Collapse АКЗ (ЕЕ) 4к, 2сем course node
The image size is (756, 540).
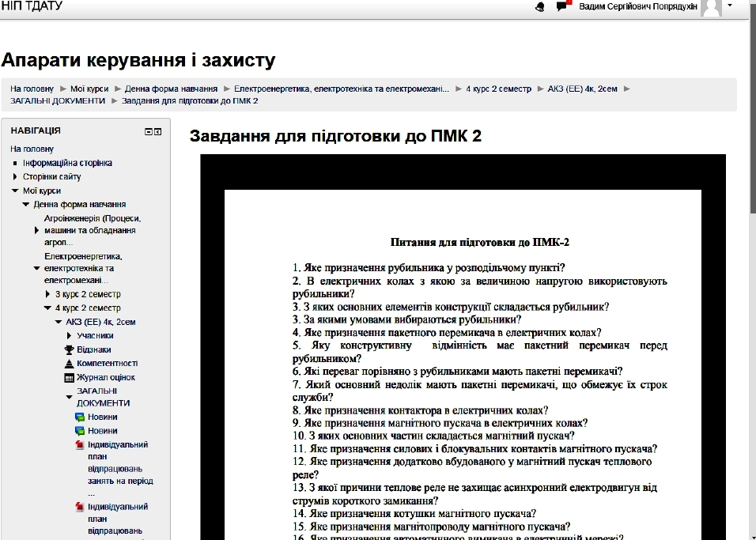[59, 322]
